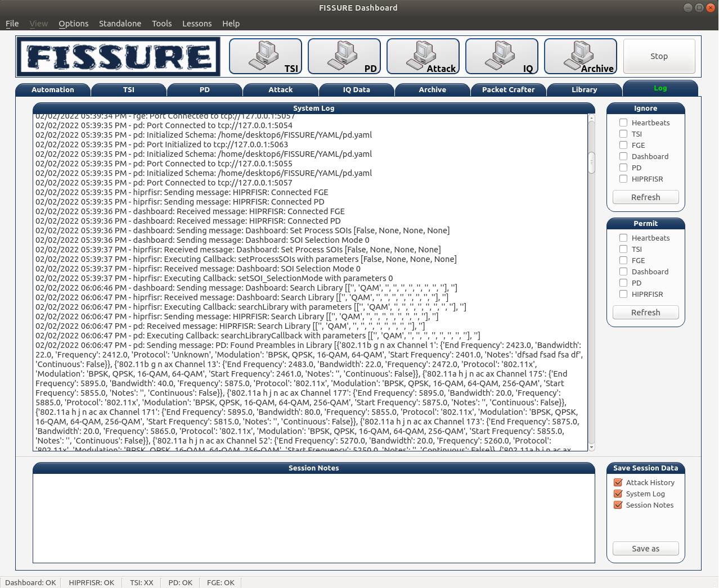The image size is (719, 588).
Task: Click the Archive computer icon button
Action: click(581, 56)
